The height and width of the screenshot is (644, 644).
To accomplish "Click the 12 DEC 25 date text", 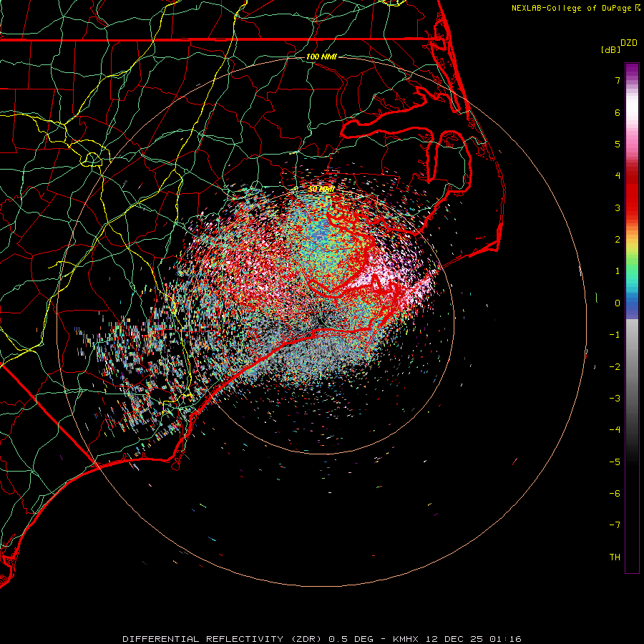I will pos(456,639).
